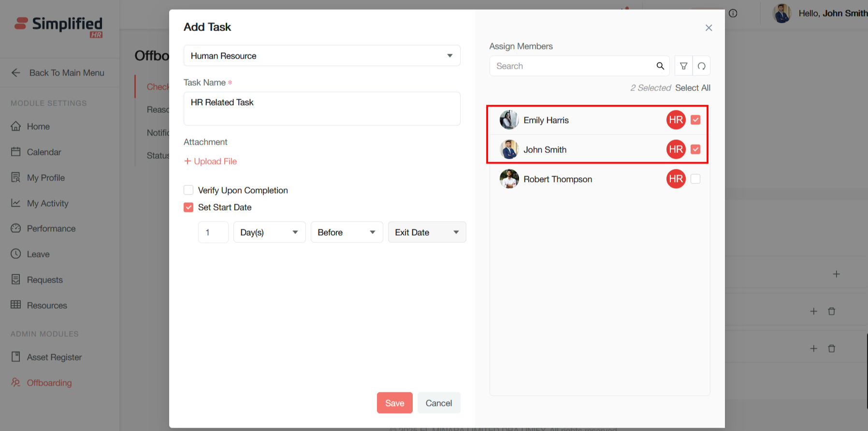Screen dimensions: 868x431
Task: Deselect Emily Harris checkbox
Action: click(695, 120)
